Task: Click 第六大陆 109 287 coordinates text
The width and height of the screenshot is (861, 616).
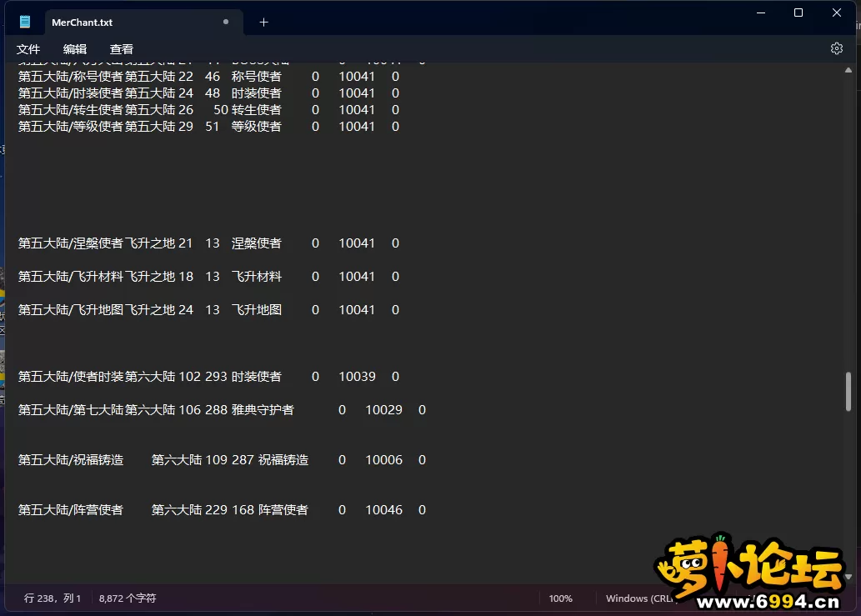Action: click(203, 460)
